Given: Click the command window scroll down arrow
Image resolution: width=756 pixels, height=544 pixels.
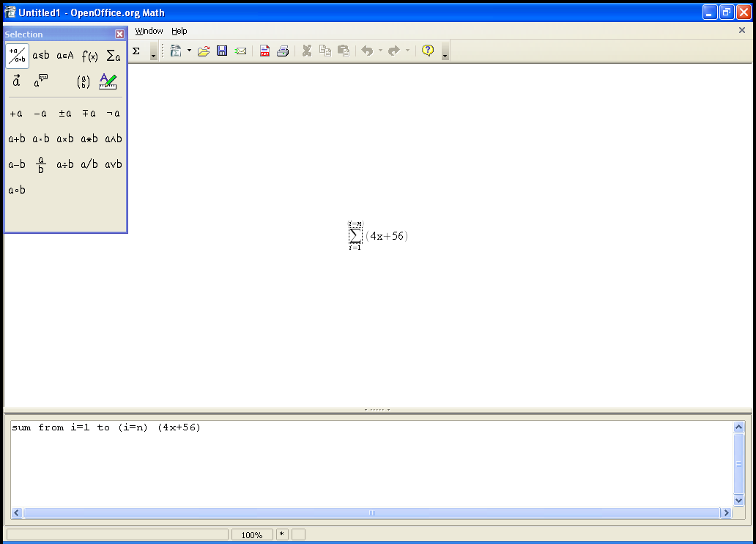Looking at the screenshot, I should coord(738,501).
